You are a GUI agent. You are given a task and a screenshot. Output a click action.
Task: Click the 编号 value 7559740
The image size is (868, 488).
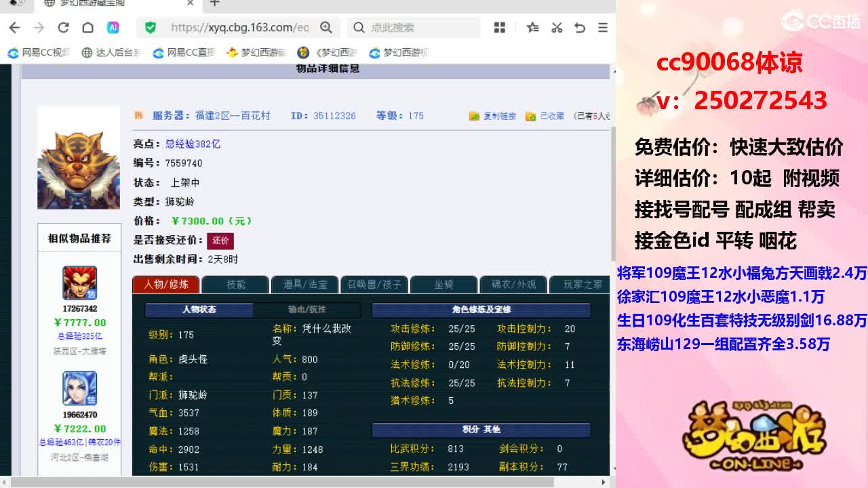(184, 163)
